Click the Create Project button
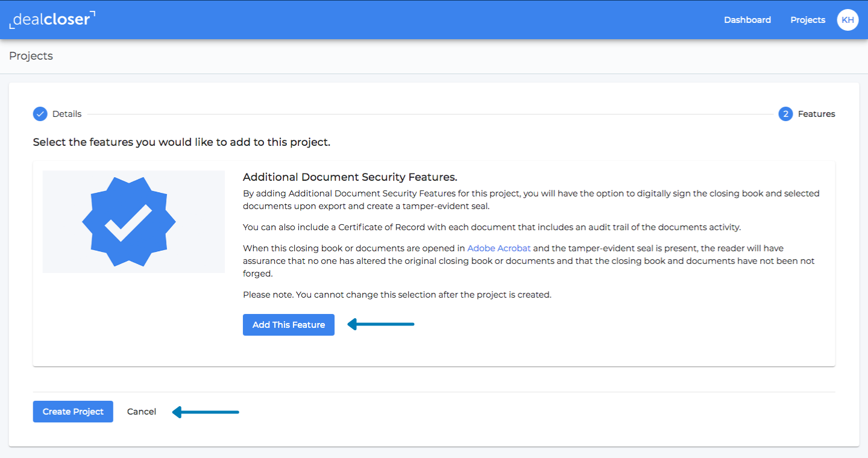Screen dimensions: 868x458 [73, 412]
